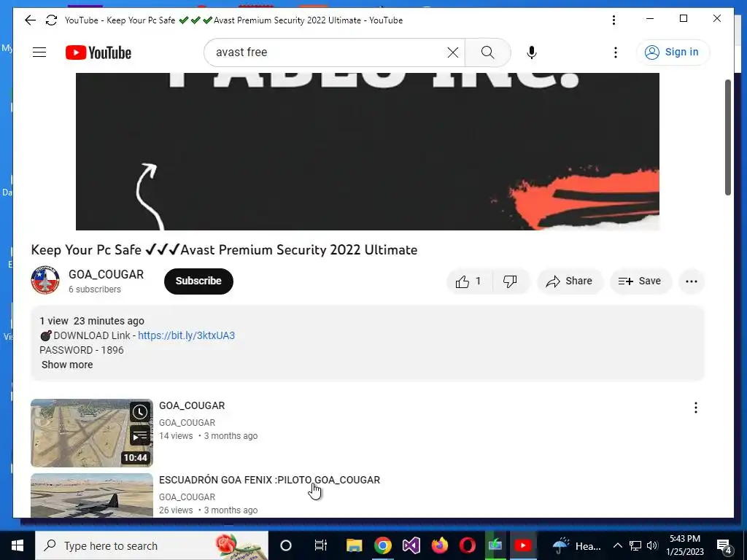747x560 pixels.
Task: Launch Visual Studio from the taskbar
Action: click(411, 545)
